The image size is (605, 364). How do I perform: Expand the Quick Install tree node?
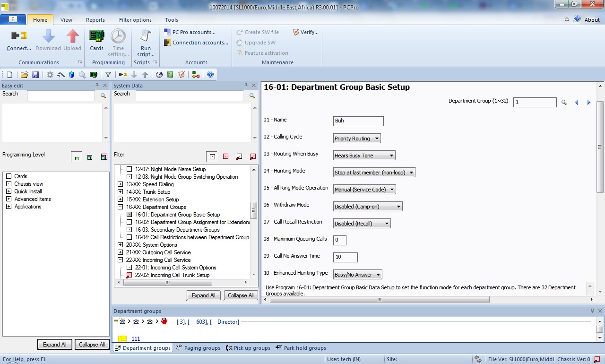click(x=9, y=191)
